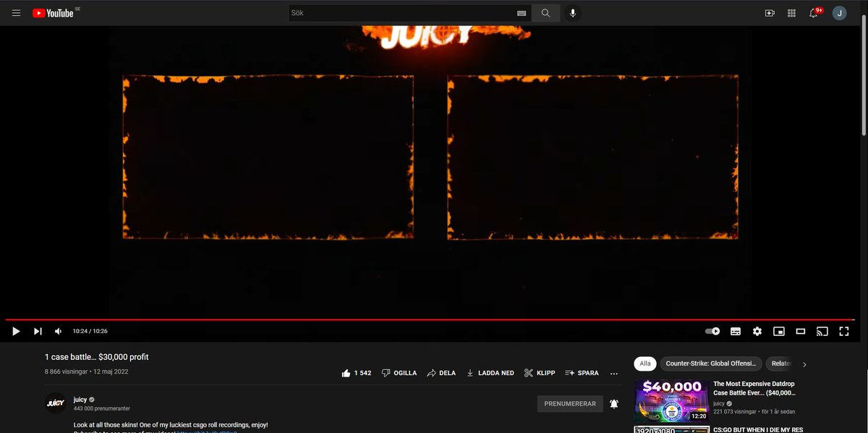
Task: Open the create video menu
Action: tap(770, 13)
